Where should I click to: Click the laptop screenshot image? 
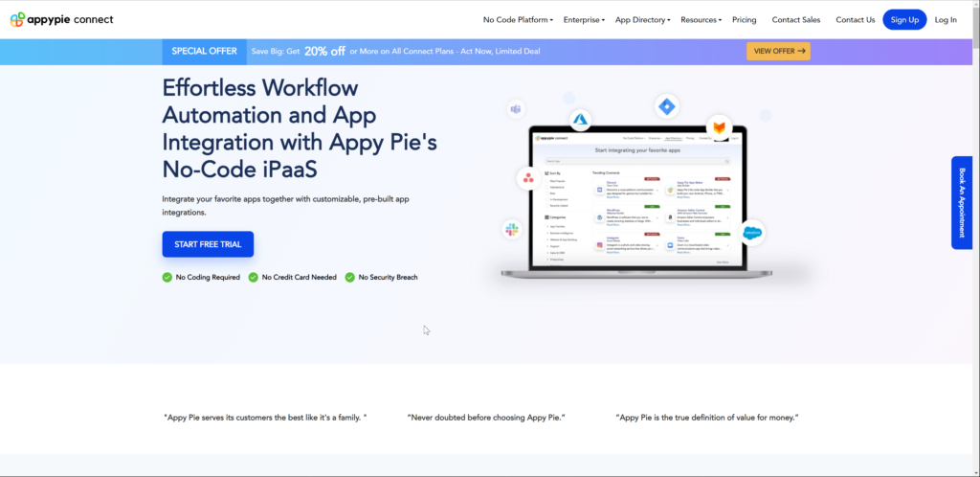[x=636, y=203]
